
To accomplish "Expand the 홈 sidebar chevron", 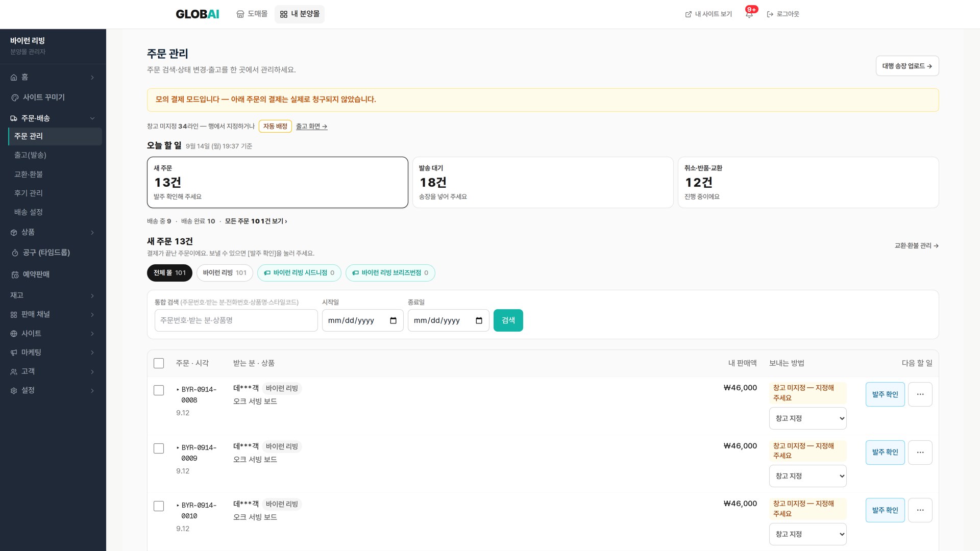I will click(x=92, y=78).
